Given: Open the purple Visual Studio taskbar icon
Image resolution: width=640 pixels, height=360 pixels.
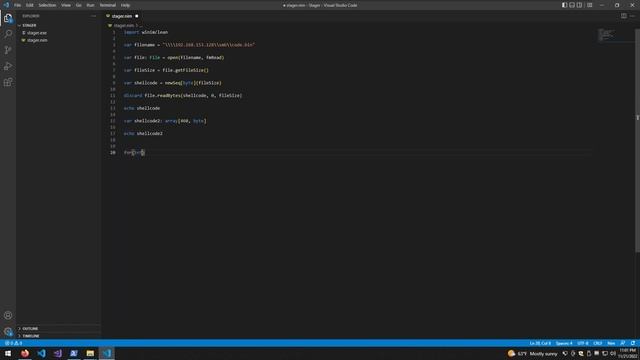Looking at the screenshot, I should pyautogui.click(x=58, y=353).
